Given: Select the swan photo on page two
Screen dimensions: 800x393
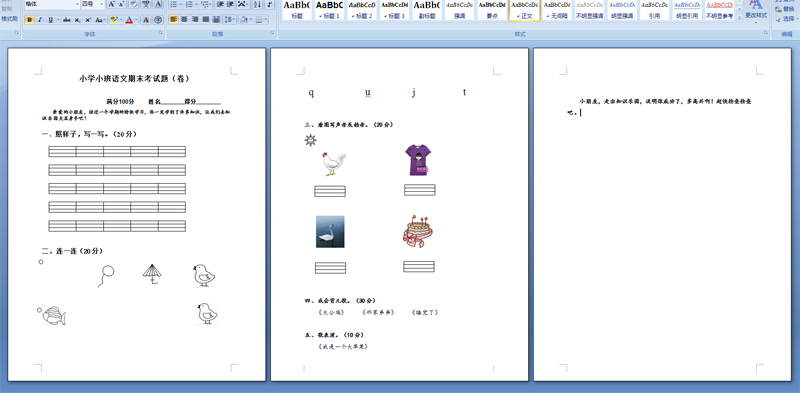Looking at the screenshot, I should (330, 232).
